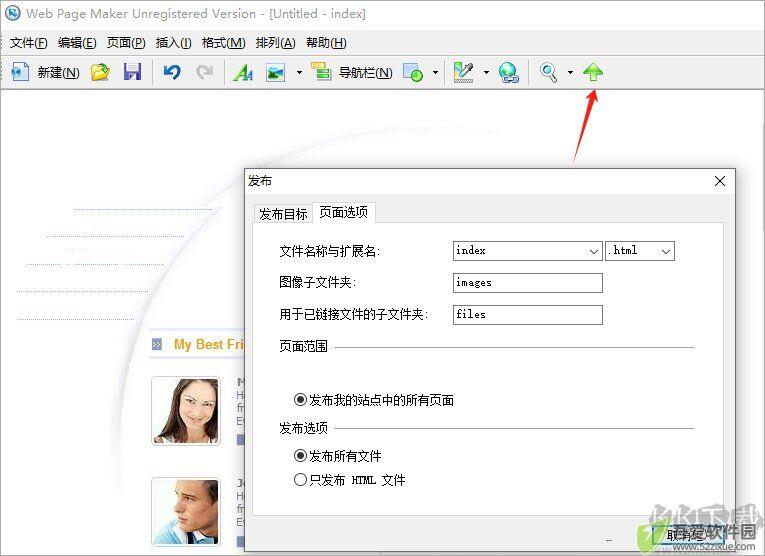Expand the index file name combo box
This screenshot has width=765, height=556.
pyautogui.click(x=593, y=251)
